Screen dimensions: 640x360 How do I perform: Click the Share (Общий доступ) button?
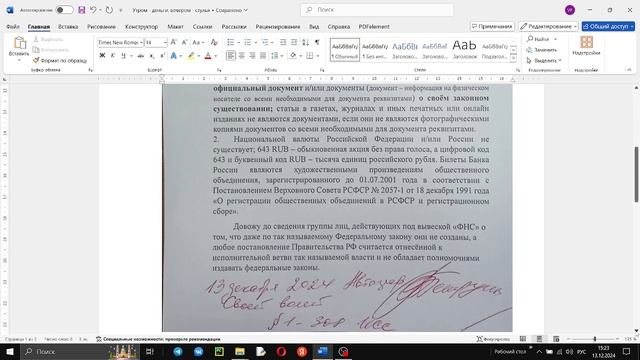(608, 26)
